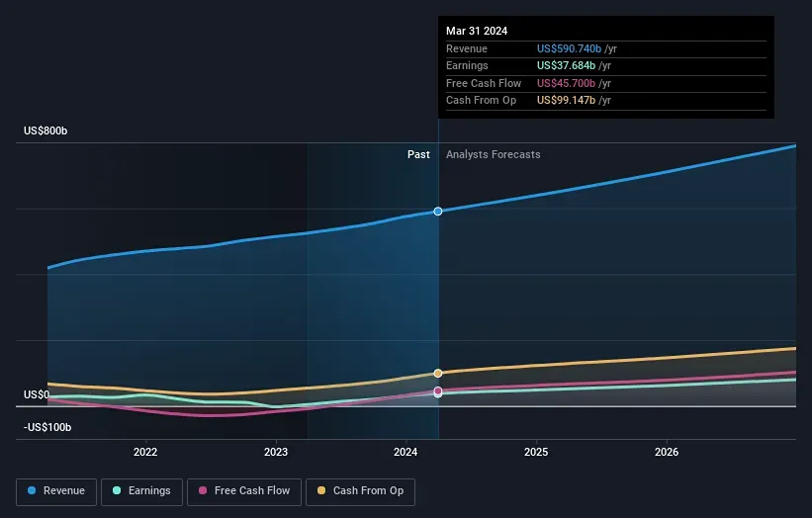Screen dimensions: 812x518
Task: Click the 'Analysts Forecasts' section label
Action: coord(494,154)
